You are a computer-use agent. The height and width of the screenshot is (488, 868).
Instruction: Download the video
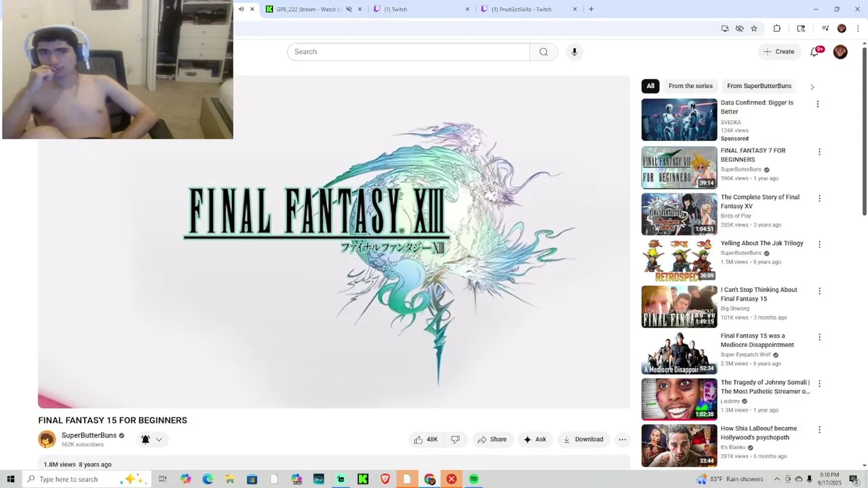[x=583, y=439]
